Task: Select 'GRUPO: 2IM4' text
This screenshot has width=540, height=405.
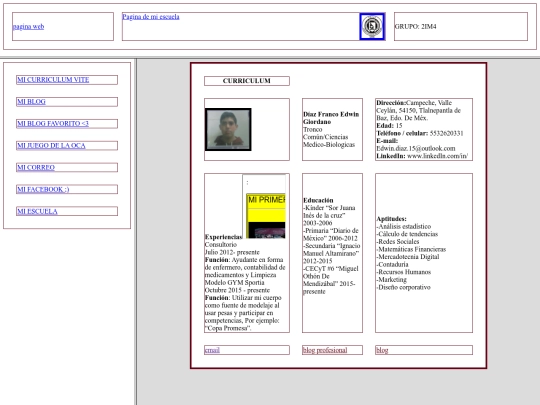Action: tap(415, 27)
